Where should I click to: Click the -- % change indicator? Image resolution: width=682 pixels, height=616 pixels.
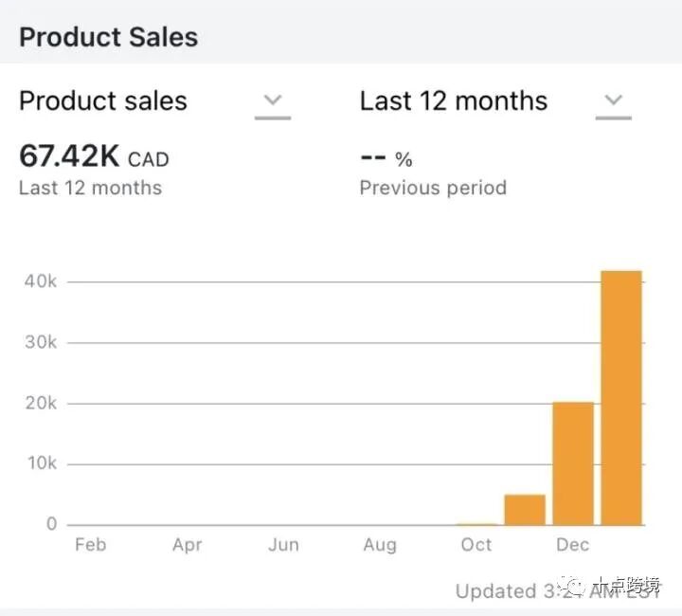pyautogui.click(x=386, y=158)
